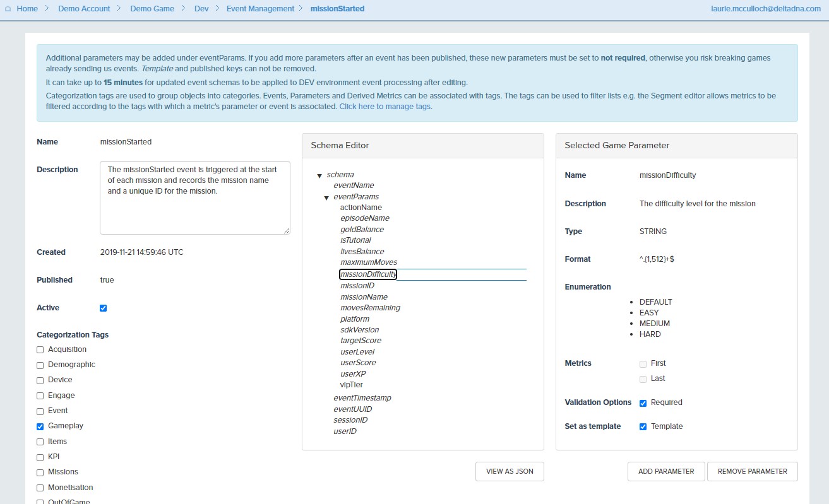Screen dimensions: 829x504
Task: Click into the Description text area
Action: [194, 197]
